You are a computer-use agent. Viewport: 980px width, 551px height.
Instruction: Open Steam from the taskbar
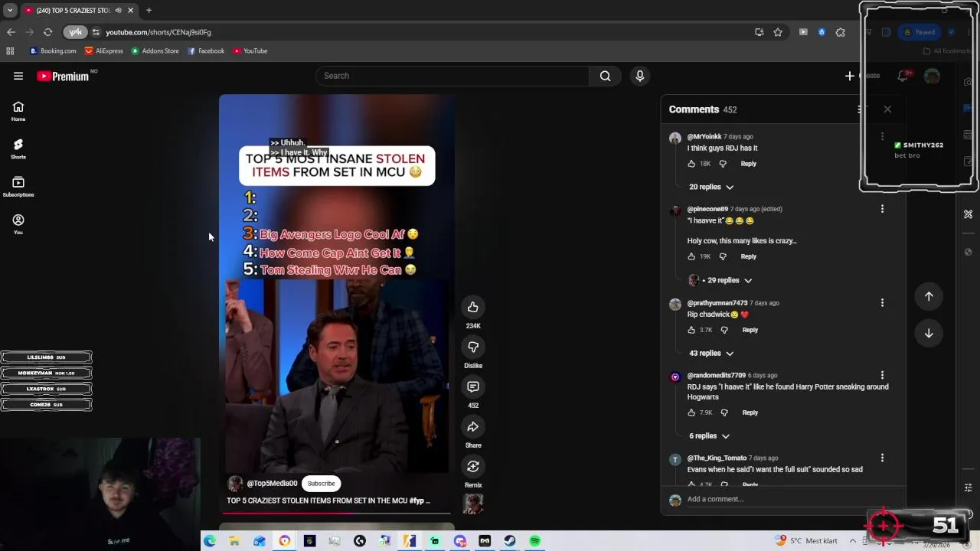click(x=510, y=541)
